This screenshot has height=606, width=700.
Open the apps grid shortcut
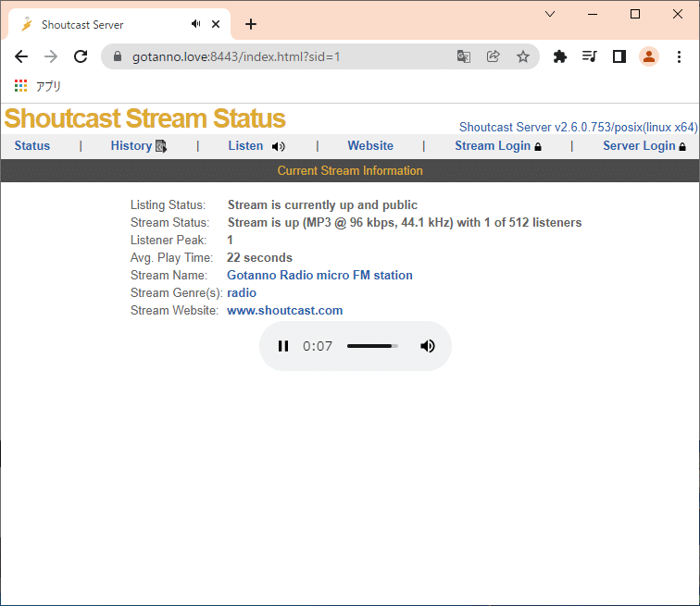click(x=20, y=86)
